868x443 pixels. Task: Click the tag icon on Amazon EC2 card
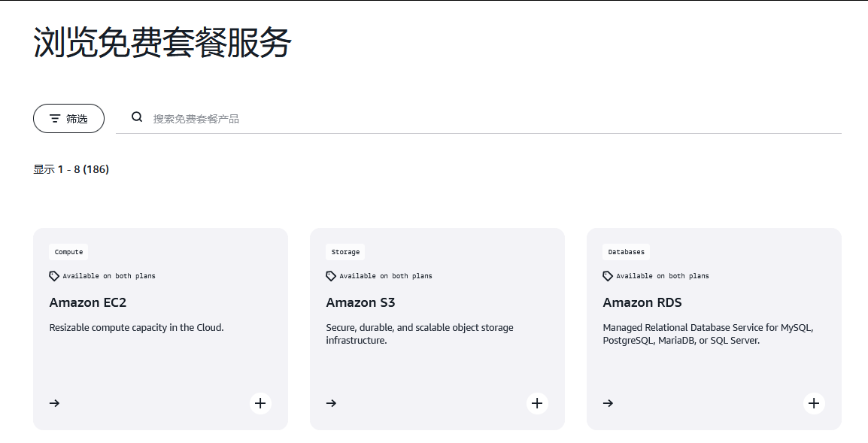tap(54, 276)
